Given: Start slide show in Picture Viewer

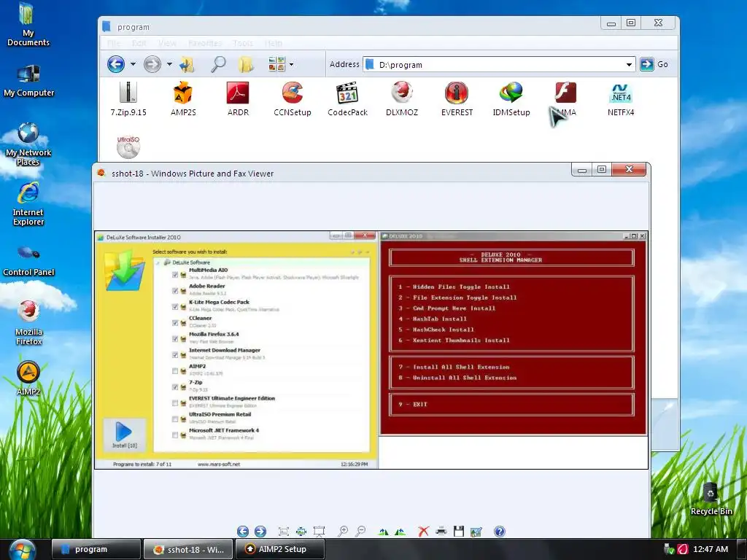Looking at the screenshot, I should click(319, 532).
